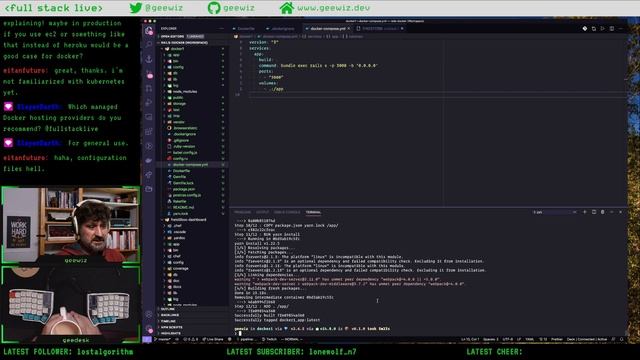Image resolution: width=640 pixels, height=360 pixels.
Task: Switch to the .dockerignore editor tab
Action: [280, 29]
